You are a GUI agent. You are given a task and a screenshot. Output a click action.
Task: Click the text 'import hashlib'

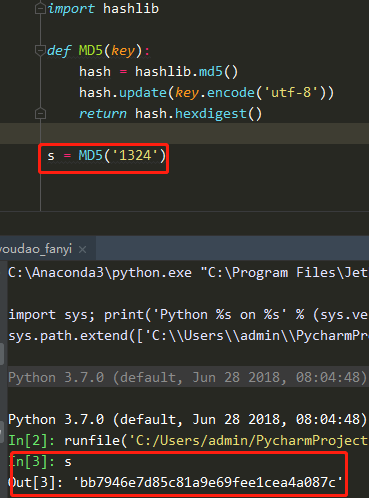(103, 9)
